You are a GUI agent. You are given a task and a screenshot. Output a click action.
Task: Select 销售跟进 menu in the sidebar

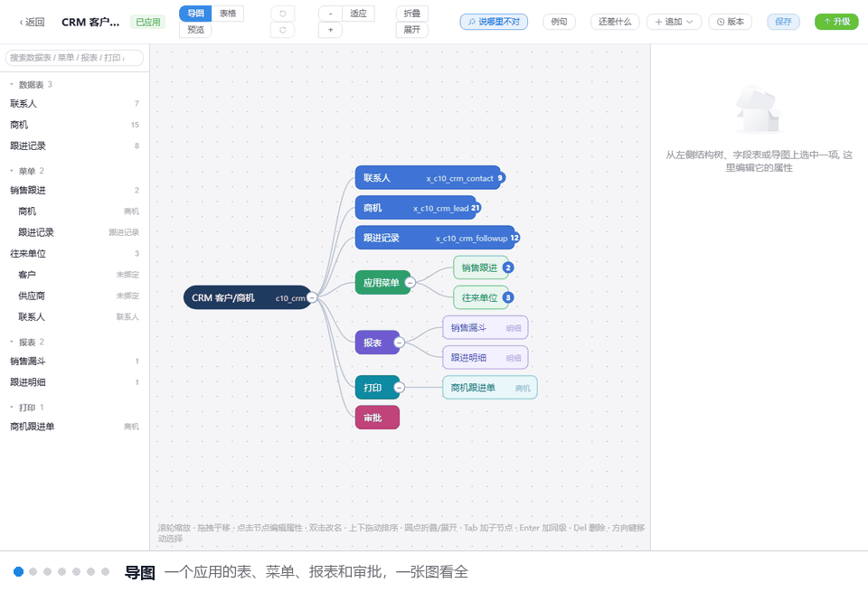(x=74, y=190)
